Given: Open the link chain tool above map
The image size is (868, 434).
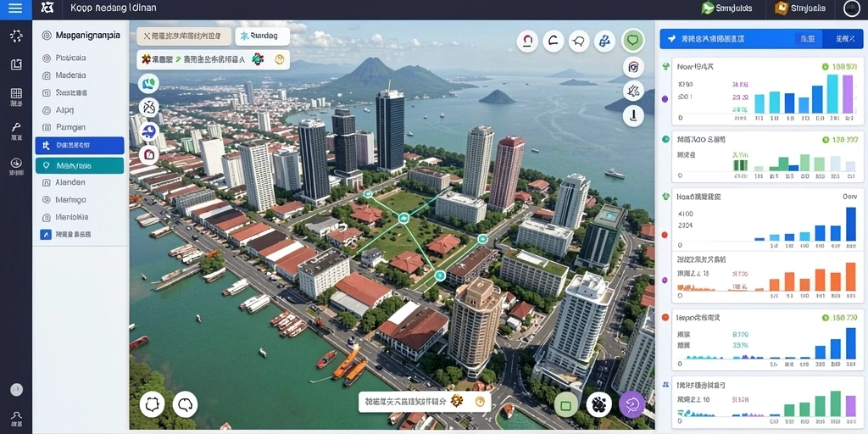Looking at the screenshot, I should 604,41.
